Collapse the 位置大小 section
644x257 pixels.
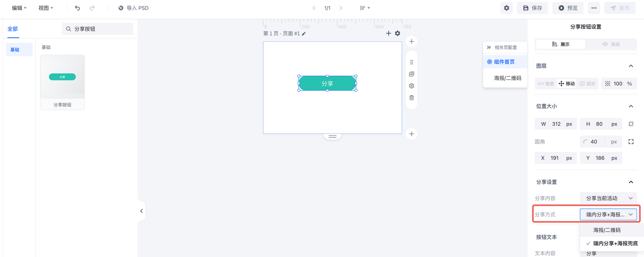631,106
